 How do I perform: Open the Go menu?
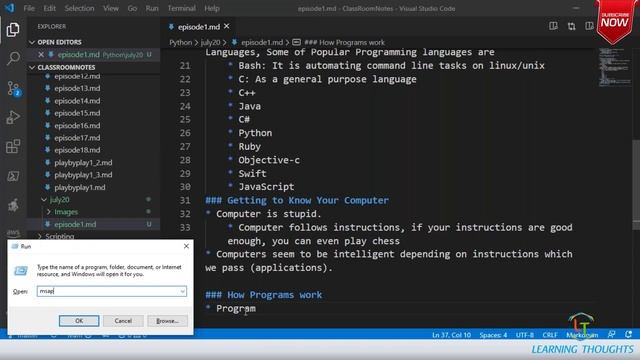[x=132, y=8]
